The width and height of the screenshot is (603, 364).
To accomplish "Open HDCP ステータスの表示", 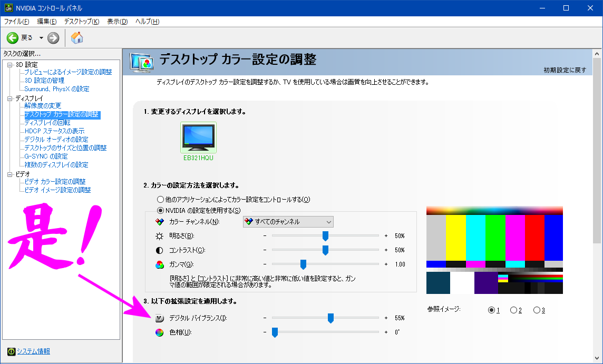I will pyautogui.click(x=54, y=131).
